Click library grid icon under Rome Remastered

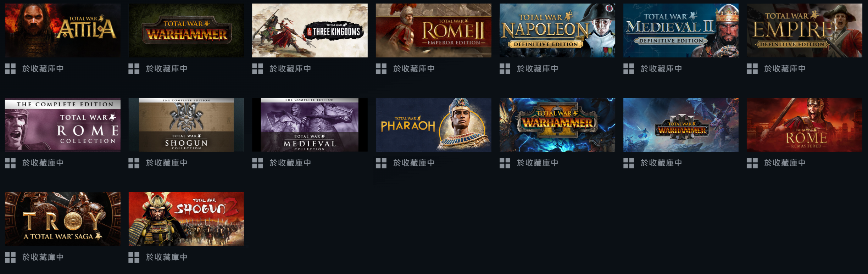752,163
